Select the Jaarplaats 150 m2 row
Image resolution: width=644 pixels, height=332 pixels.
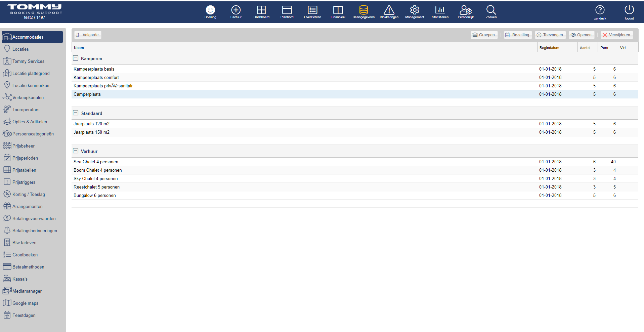[x=355, y=132]
